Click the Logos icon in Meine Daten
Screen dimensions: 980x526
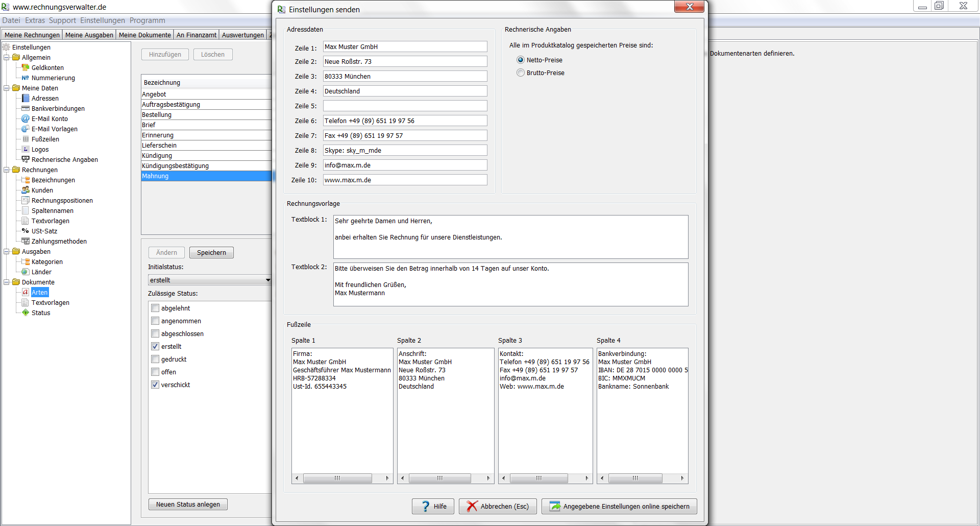coord(26,149)
